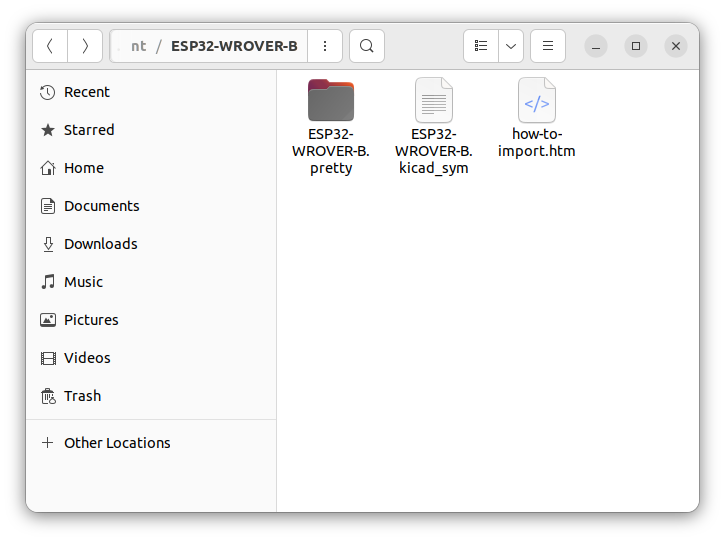Click the ESP32-WROVER-B path segment

[x=234, y=46]
